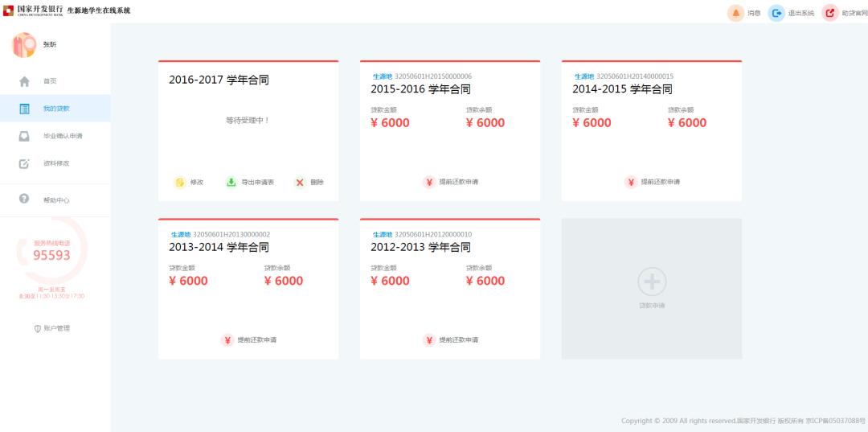Click 贷款余额 amount on 2015-2016 contract
Screen dimensions: 868x432
(485, 123)
